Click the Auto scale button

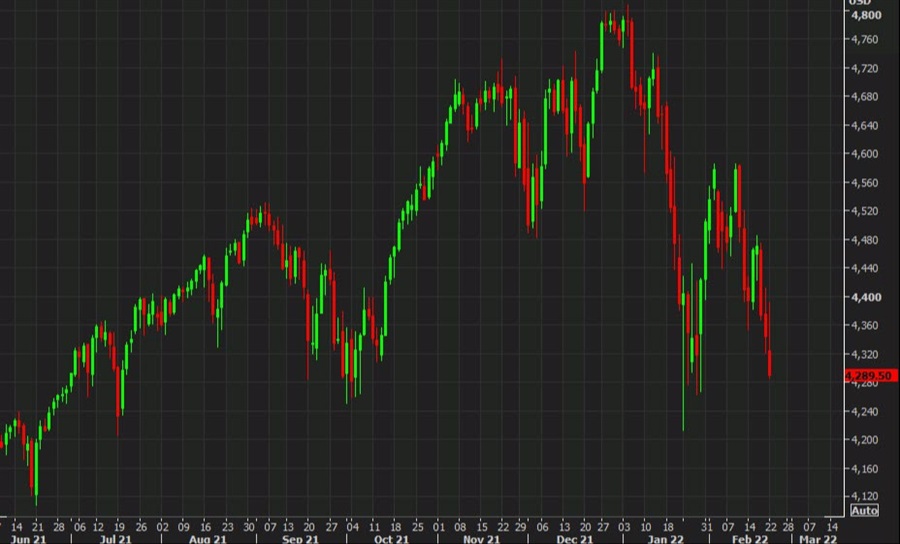(x=863, y=510)
